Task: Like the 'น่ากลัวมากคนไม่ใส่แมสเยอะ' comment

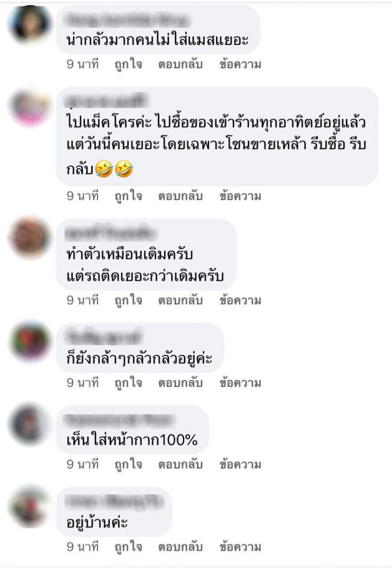Action: 128,64
